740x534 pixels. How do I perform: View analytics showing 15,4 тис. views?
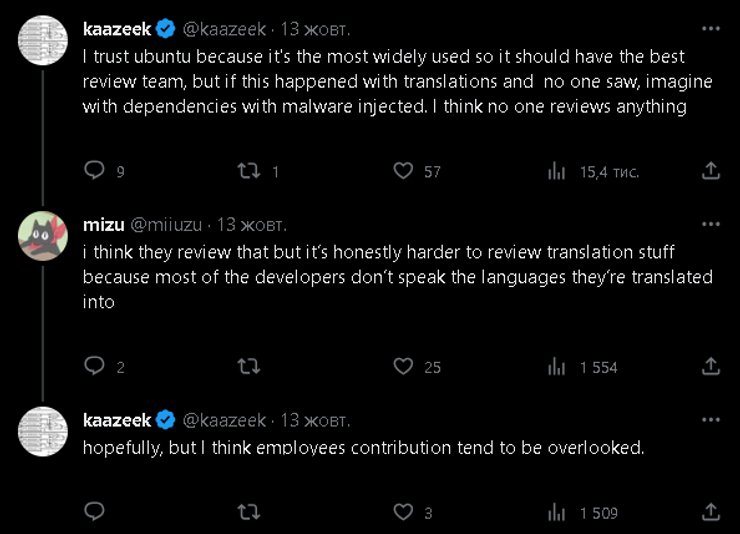tap(557, 171)
